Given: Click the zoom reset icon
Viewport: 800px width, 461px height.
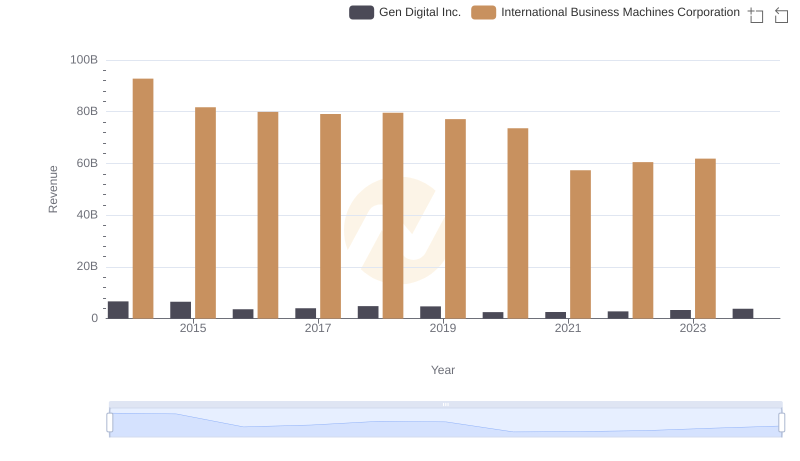Looking at the screenshot, I should point(781,15).
